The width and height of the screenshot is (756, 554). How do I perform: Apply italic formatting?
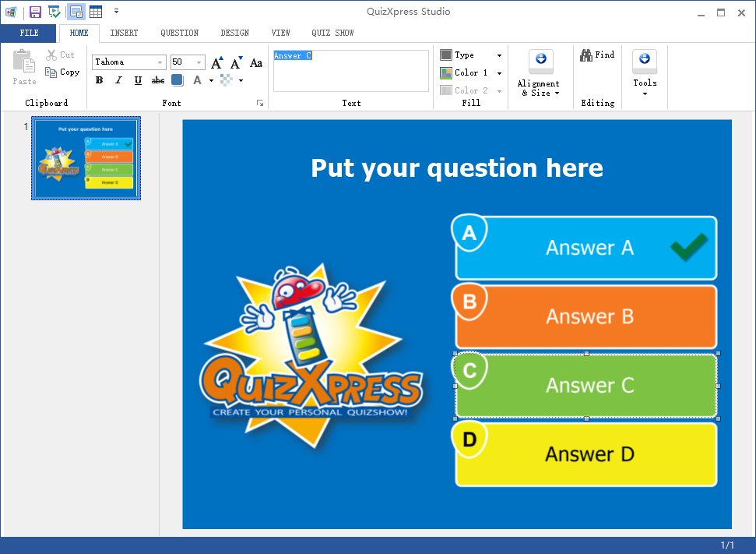click(118, 80)
